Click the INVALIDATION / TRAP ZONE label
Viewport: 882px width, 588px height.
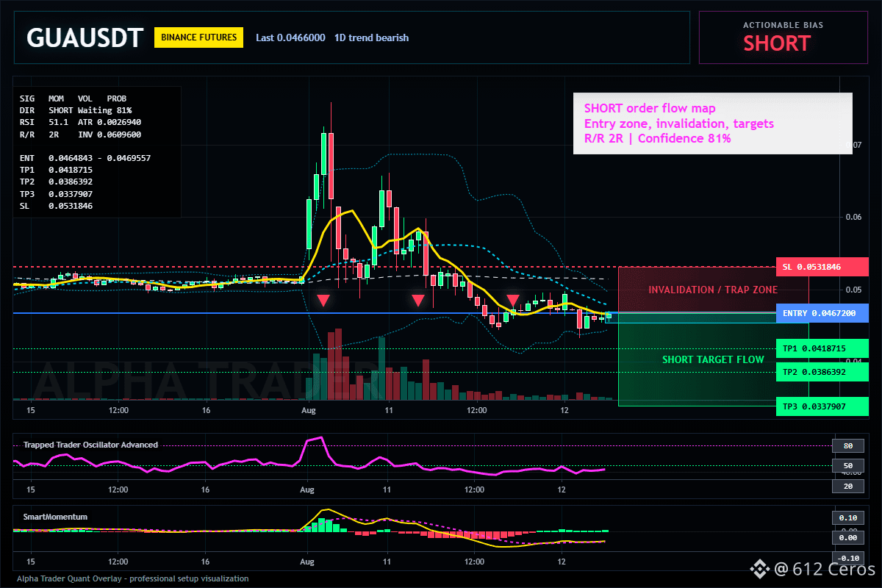coord(713,290)
